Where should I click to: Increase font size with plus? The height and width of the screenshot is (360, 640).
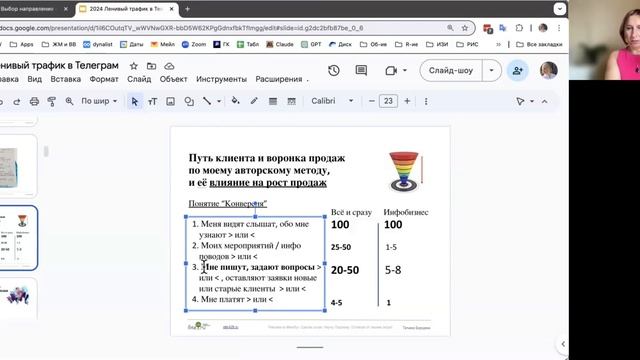[x=407, y=101]
